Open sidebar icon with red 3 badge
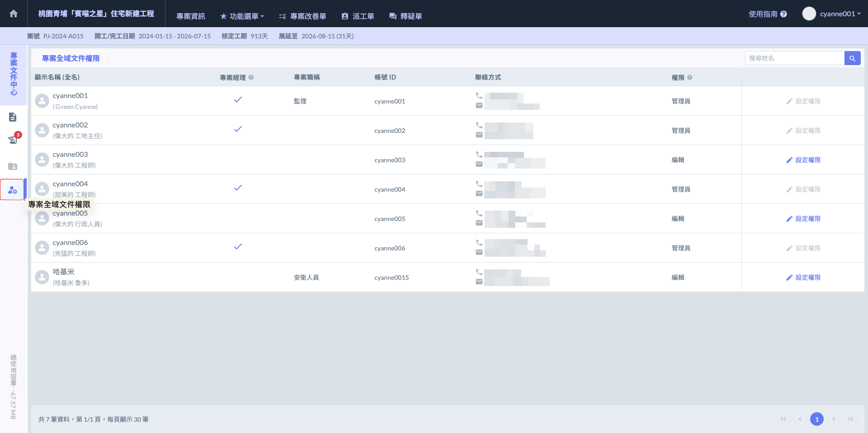868x433 pixels. point(13,140)
